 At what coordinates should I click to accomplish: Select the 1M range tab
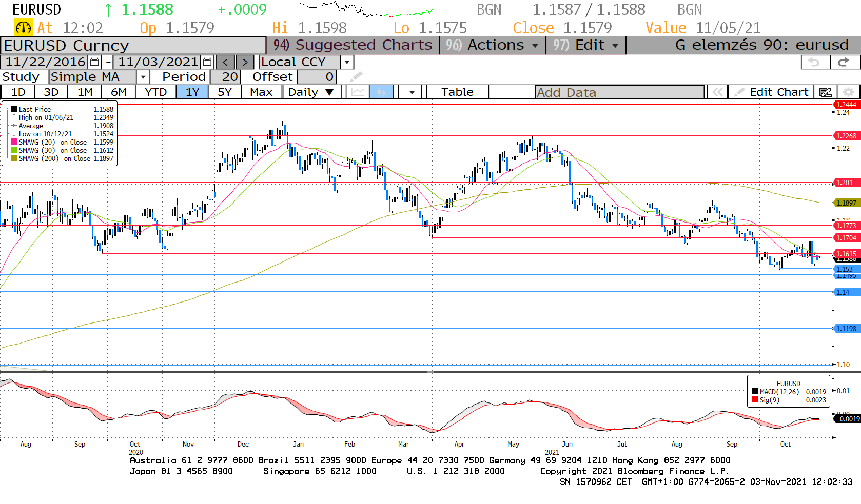click(85, 92)
